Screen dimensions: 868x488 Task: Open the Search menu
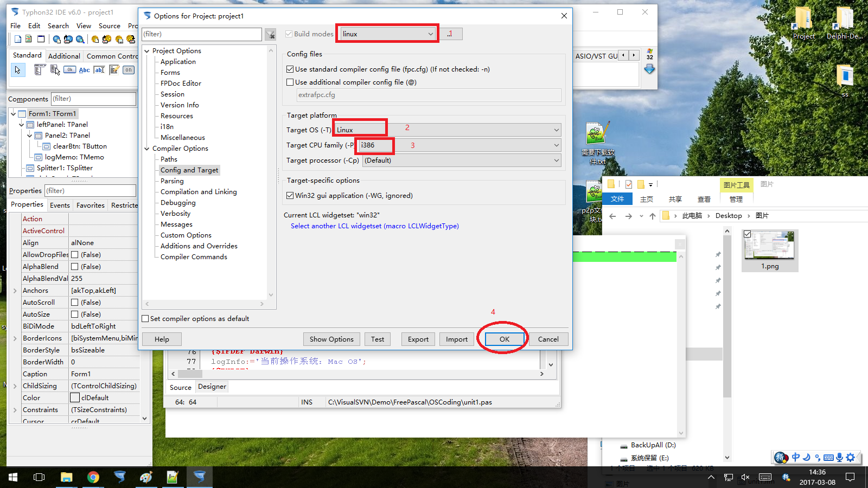[58, 26]
